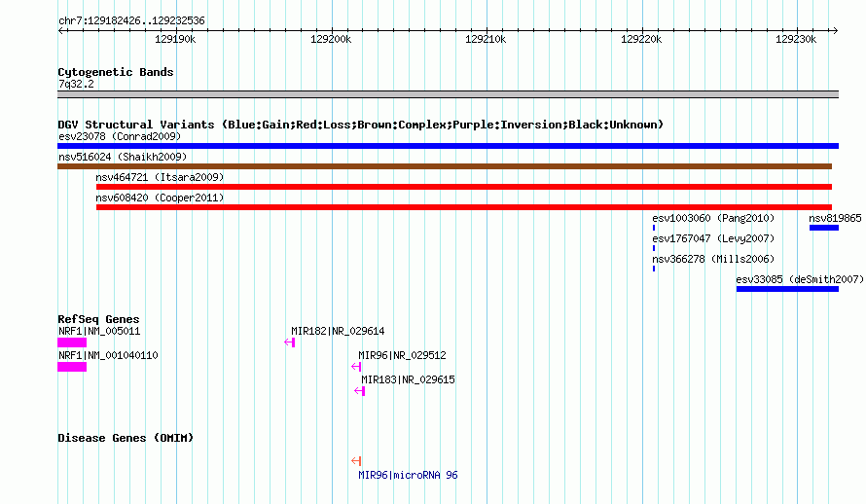Open the nsv608420 (Cooper2011) label
Image resolution: width=866 pixels, height=504 pixels.
click(x=160, y=198)
